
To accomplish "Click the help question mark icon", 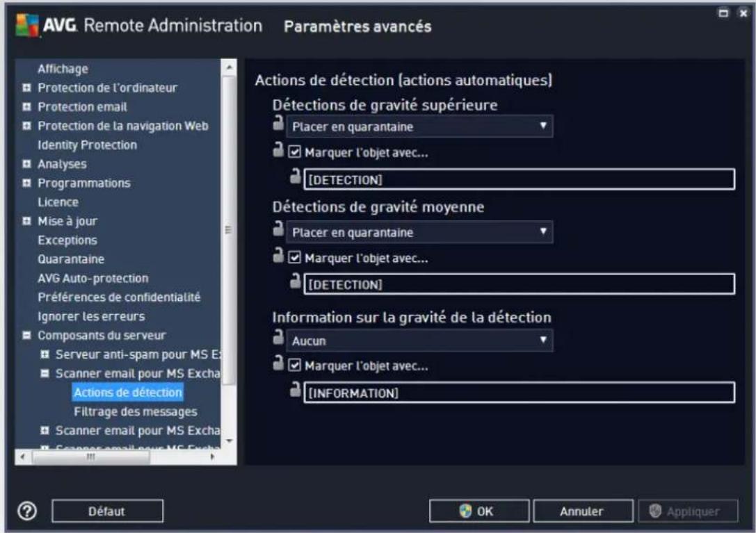I will (x=27, y=511).
